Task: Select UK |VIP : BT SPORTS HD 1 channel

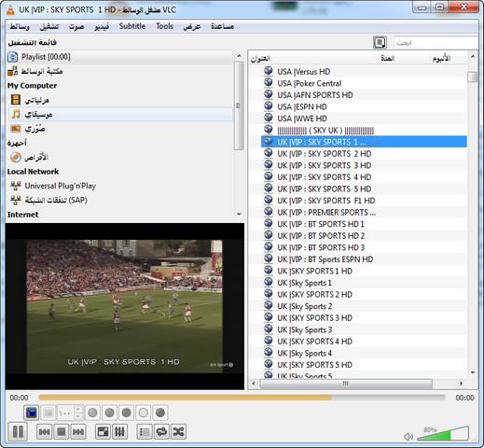Action: click(x=320, y=224)
